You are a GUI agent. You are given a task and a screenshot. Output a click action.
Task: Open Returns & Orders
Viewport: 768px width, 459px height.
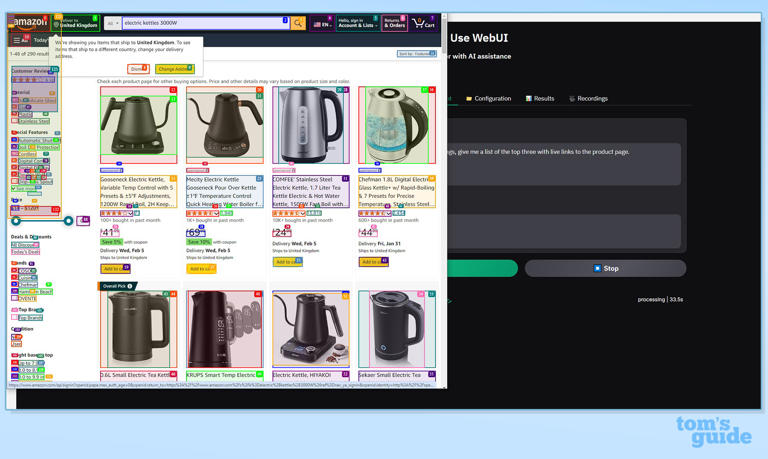click(x=394, y=23)
